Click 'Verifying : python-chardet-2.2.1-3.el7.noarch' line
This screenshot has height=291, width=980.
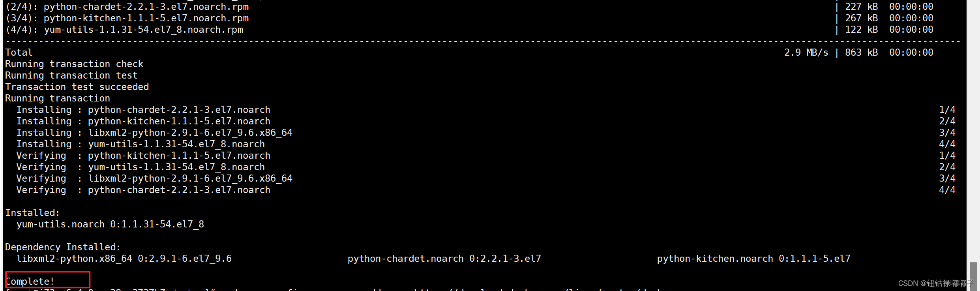[143, 190]
